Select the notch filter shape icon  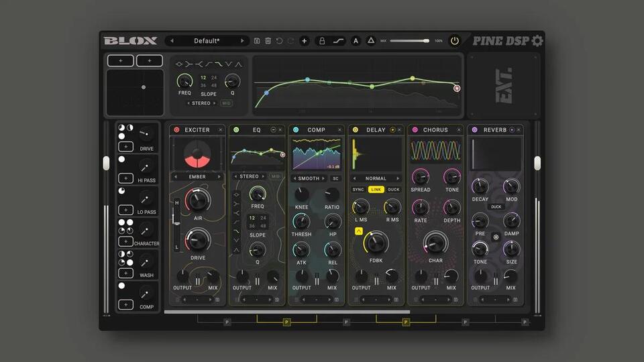tap(228, 64)
